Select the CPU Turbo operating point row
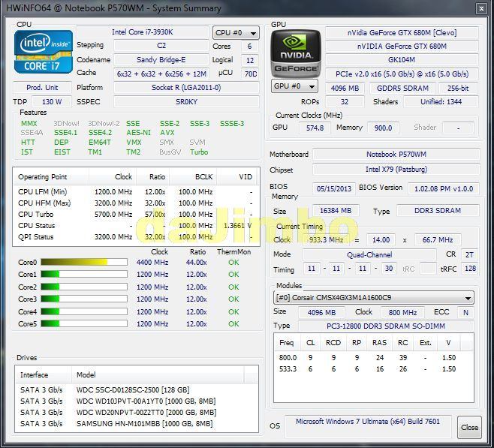This screenshot has width=494, height=448. [x=136, y=215]
